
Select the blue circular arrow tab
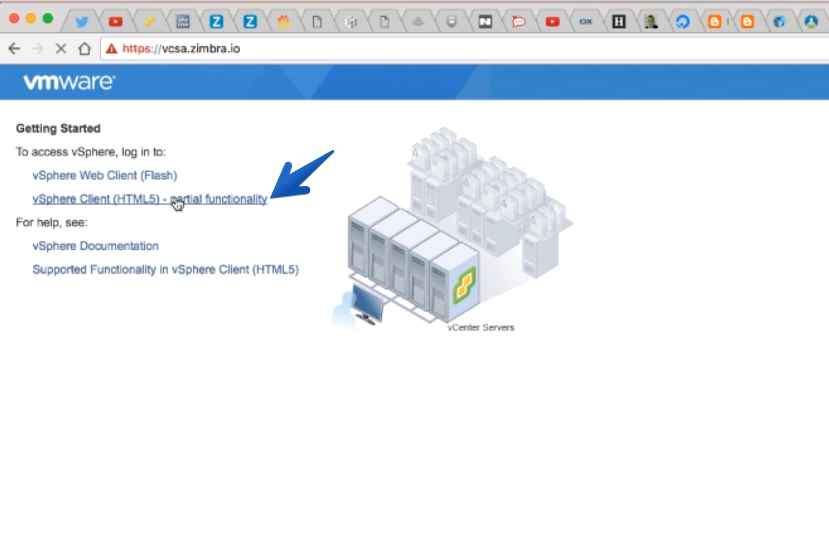[683, 22]
